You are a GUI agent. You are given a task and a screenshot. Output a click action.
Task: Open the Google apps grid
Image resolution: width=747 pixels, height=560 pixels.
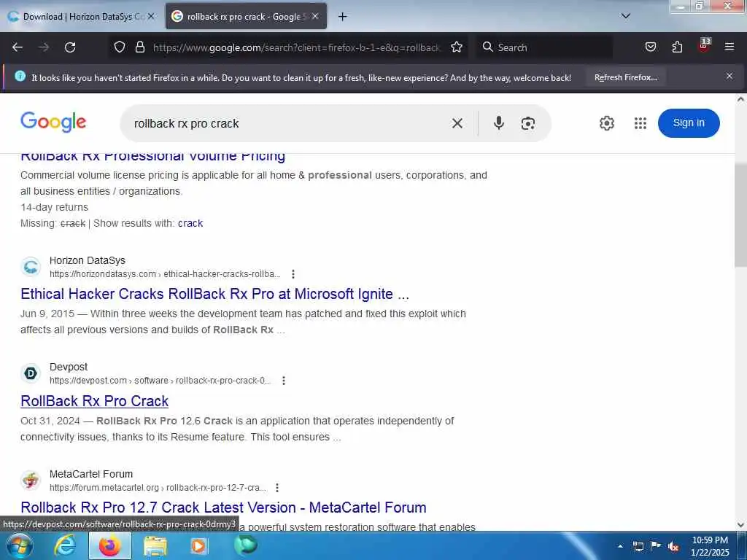point(640,123)
